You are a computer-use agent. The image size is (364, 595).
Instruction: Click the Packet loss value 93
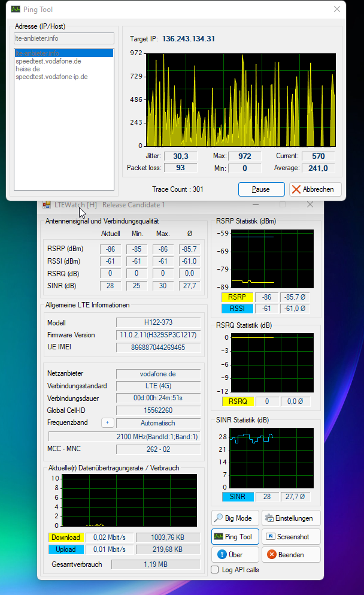[180, 168]
